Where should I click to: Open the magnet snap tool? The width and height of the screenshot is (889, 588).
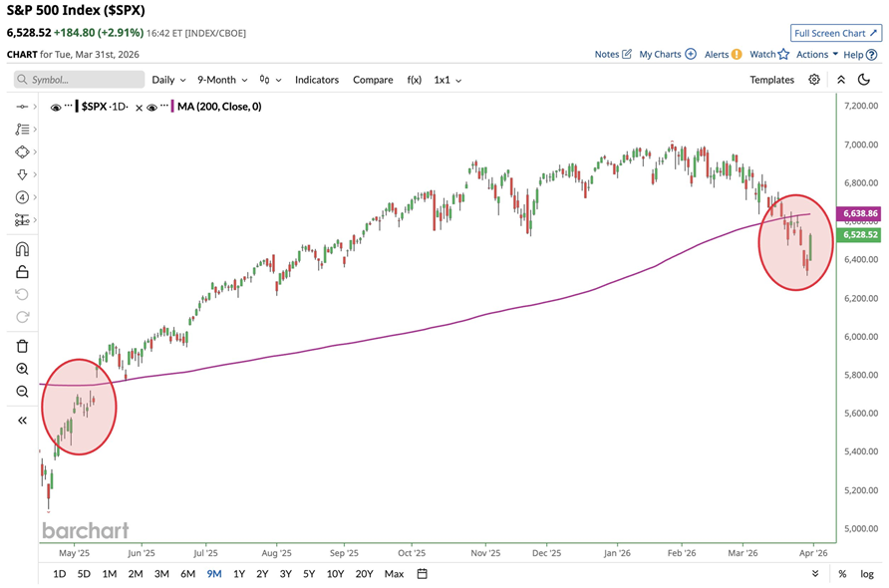22,249
